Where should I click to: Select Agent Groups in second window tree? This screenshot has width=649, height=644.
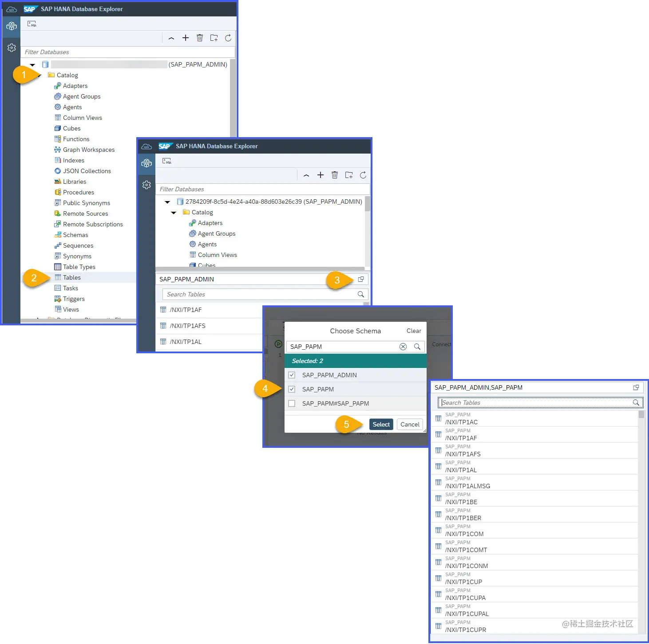coord(217,233)
